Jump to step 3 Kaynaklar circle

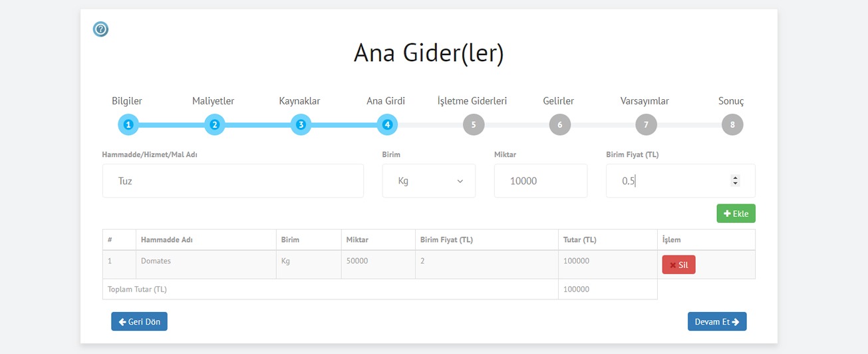pos(301,124)
